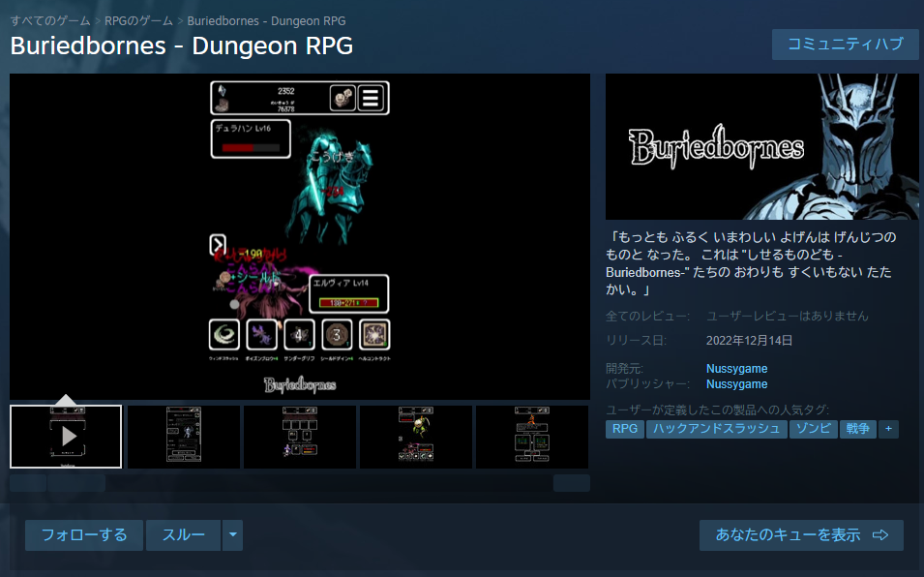Play the selected video thumbnail

coord(66,437)
